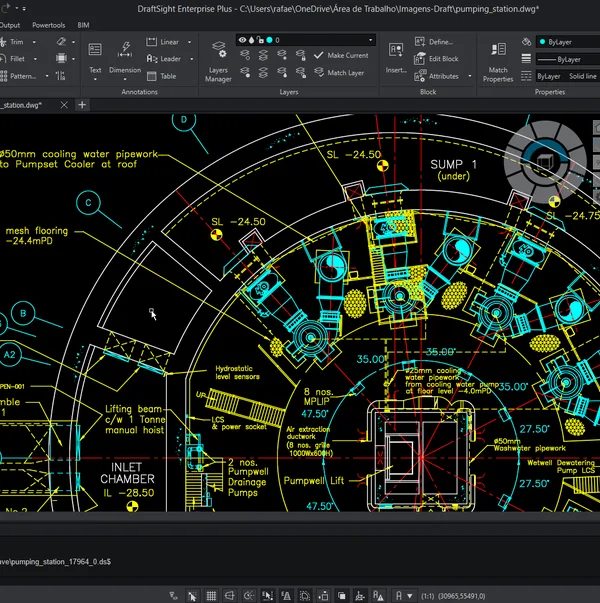The width and height of the screenshot is (600, 603).
Task: Click the line weight icon in Properties
Action: point(526,59)
